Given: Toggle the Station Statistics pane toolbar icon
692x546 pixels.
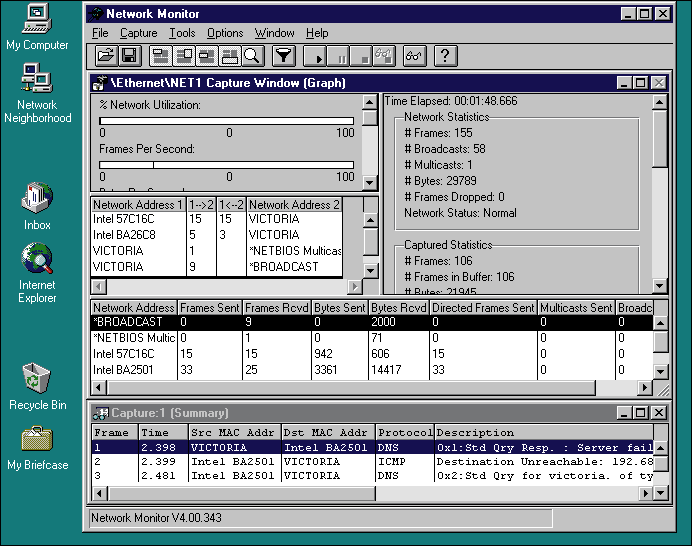Looking at the screenshot, I should click(x=229, y=56).
